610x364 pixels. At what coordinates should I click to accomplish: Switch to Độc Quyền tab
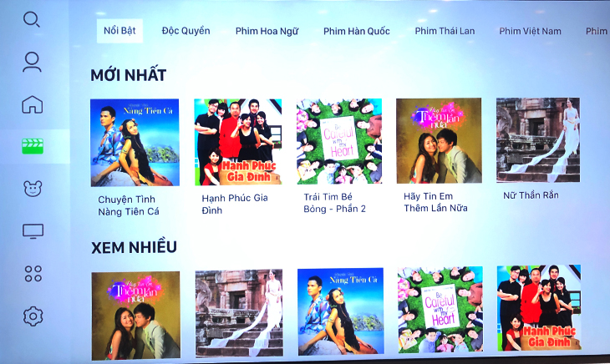click(186, 31)
